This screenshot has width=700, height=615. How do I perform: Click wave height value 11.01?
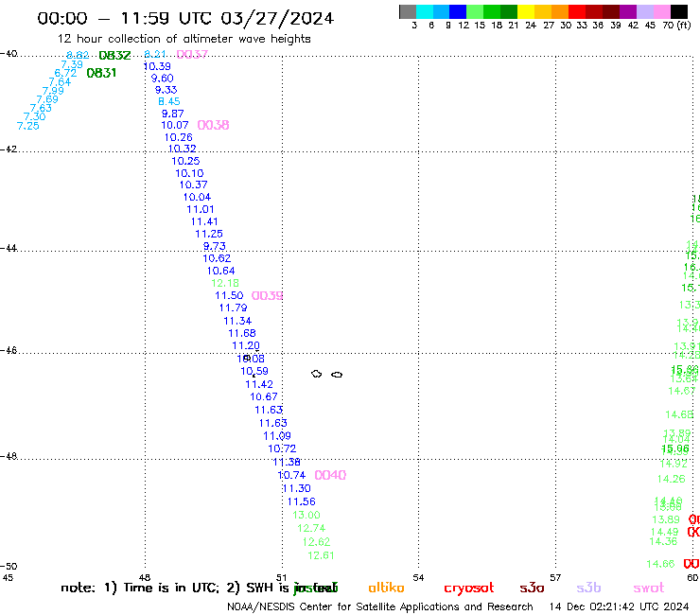200,209
